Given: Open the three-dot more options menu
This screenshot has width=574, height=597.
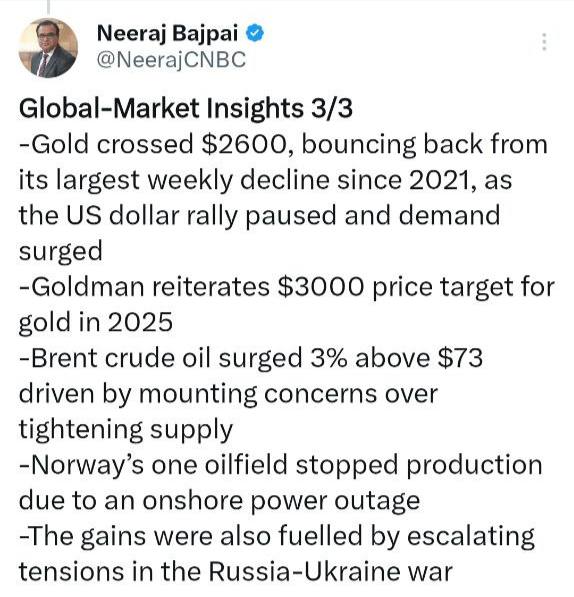Looking at the screenshot, I should pyautogui.click(x=544, y=42).
